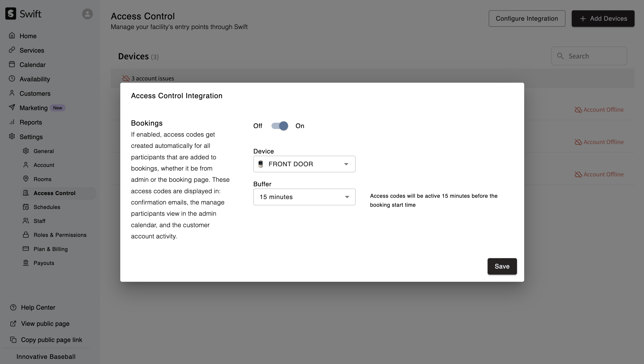Click the Marketing paper plane icon
The image size is (644, 364).
[12, 108]
